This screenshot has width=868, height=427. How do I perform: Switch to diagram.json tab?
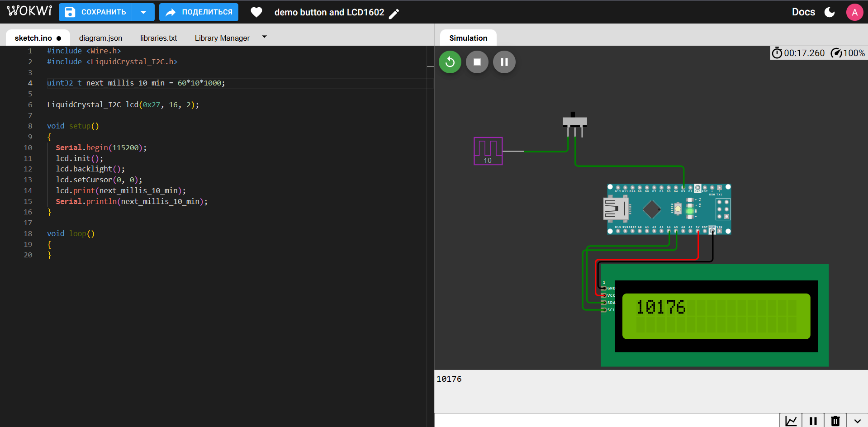(100, 38)
